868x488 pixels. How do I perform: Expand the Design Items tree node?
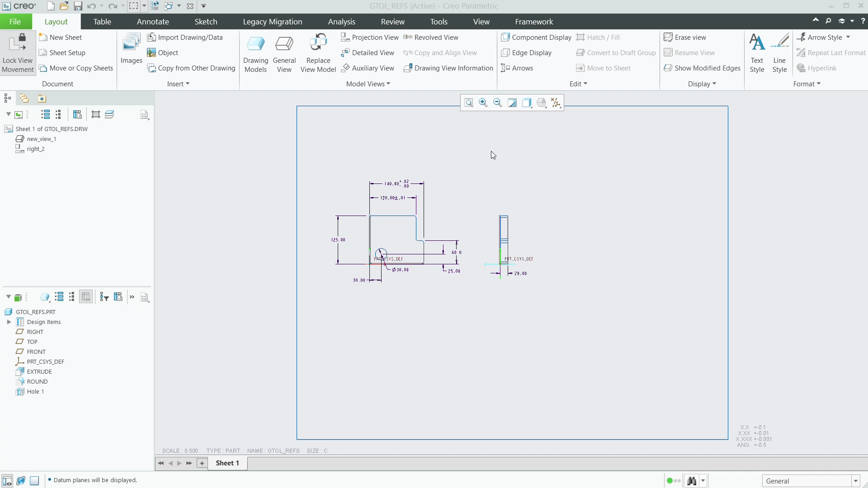[9, 322]
